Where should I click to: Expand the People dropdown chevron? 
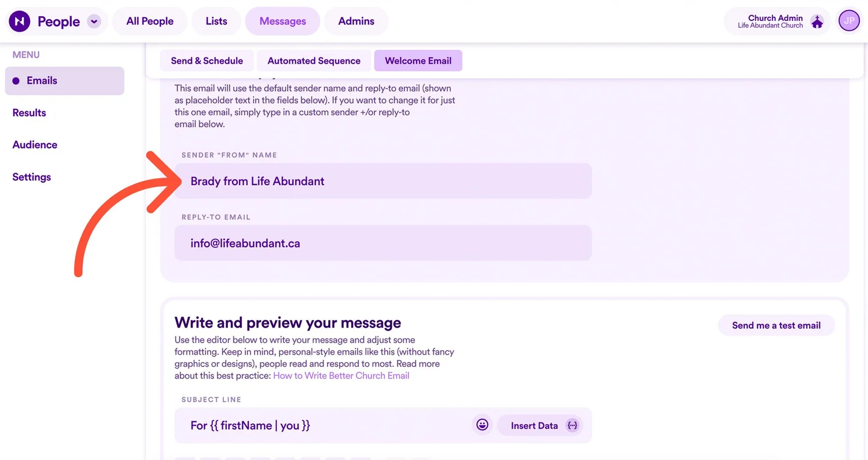(93, 21)
